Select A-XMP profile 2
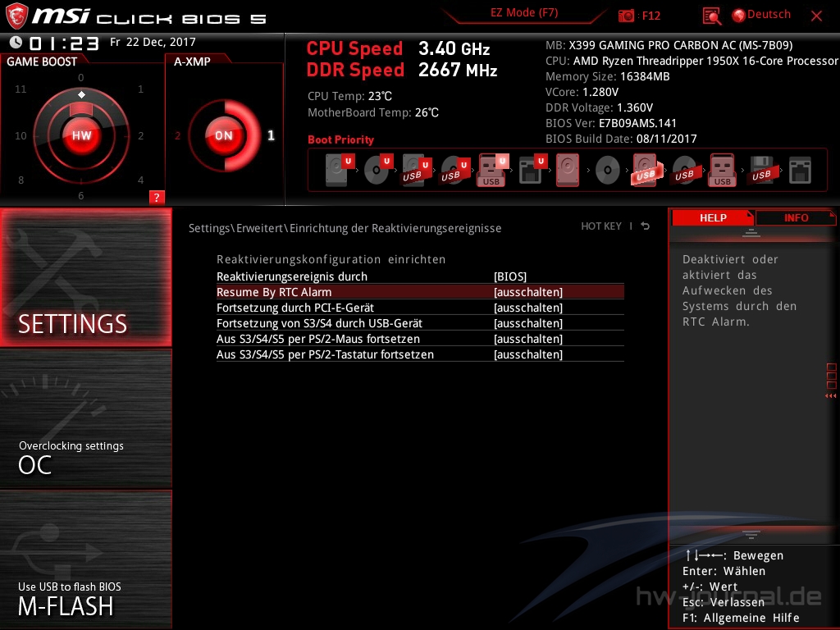Screen dimensions: 840x630 177,135
